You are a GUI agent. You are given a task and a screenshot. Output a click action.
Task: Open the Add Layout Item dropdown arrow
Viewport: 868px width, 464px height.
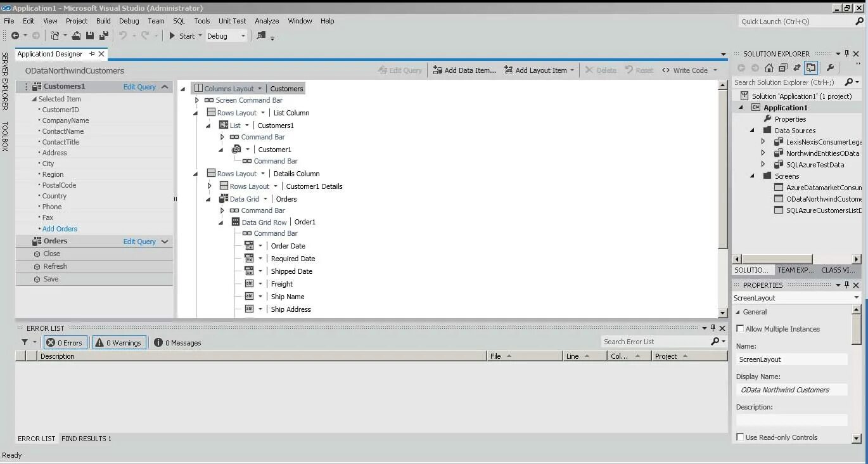pyautogui.click(x=572, y=70)
